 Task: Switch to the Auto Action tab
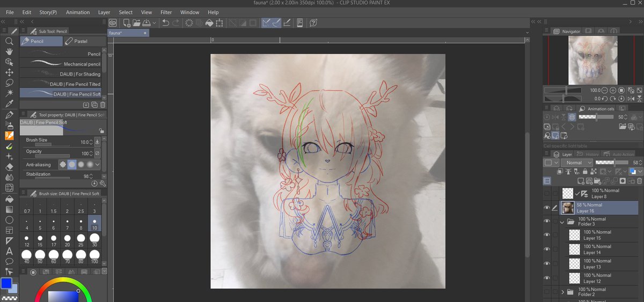tap(619, 154)
